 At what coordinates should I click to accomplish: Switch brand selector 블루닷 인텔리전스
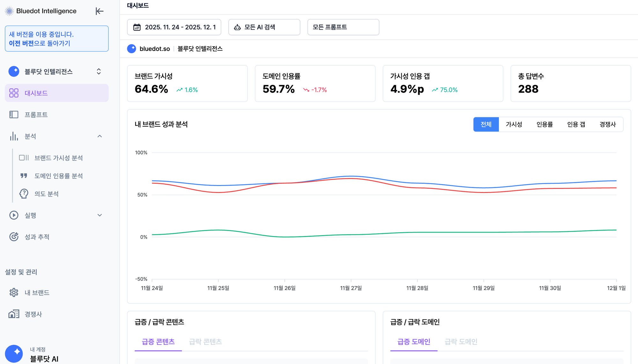[99, 71]
